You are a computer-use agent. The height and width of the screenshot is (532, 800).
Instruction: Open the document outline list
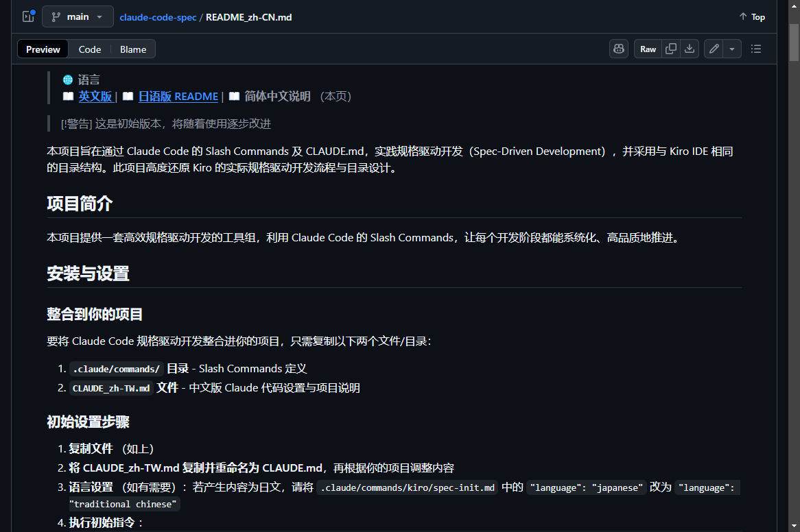tap(756, 49)
